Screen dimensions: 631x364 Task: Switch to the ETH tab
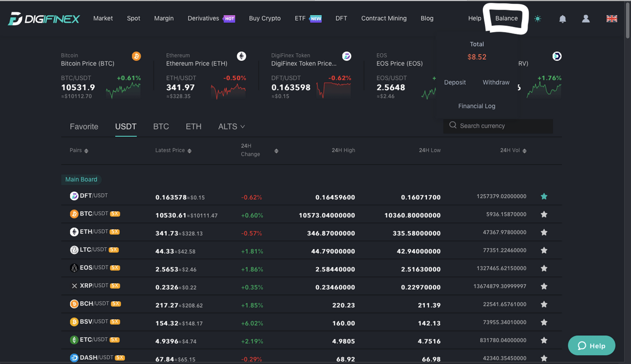click(194, 127)
